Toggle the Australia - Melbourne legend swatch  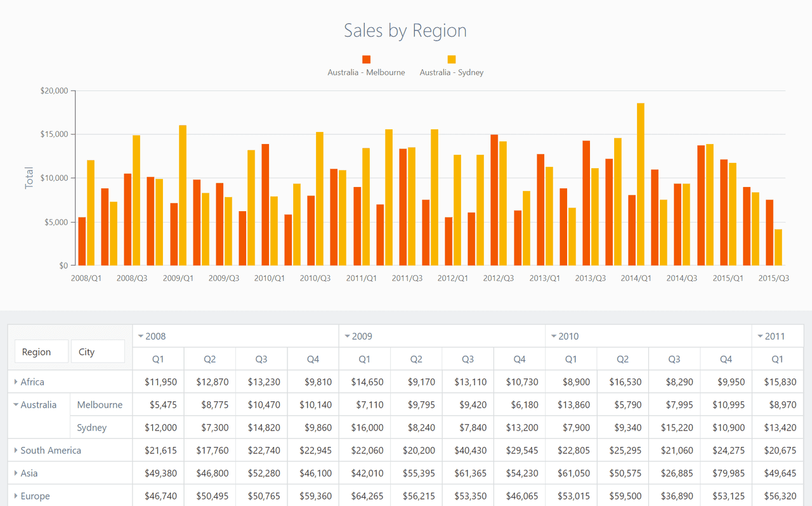coord(366,59)
